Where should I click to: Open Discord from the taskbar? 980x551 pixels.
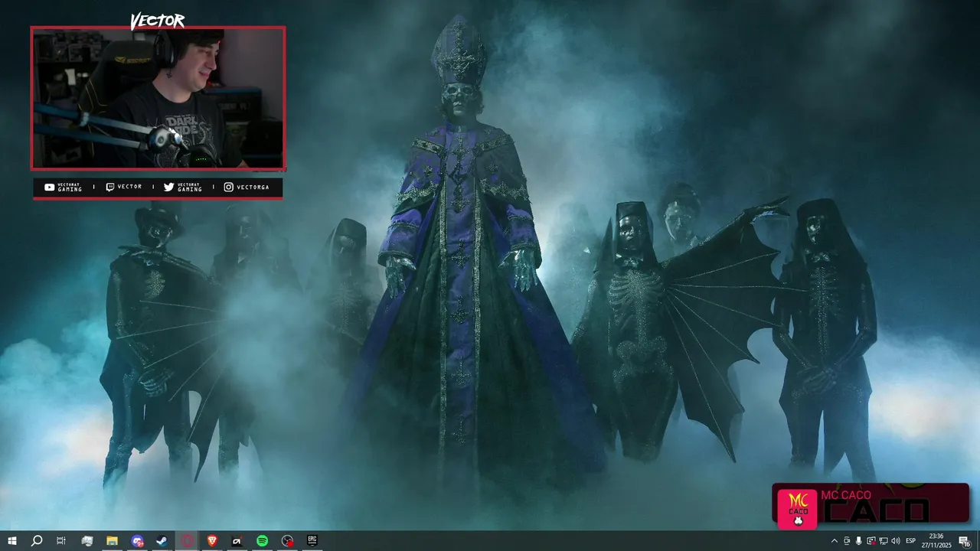coord(137,541)
